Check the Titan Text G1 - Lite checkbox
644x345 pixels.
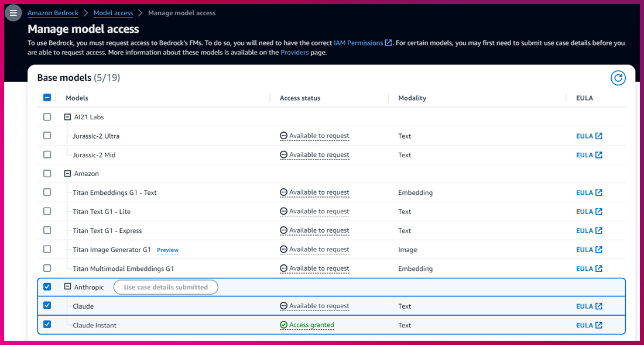(x=47, y=211)
